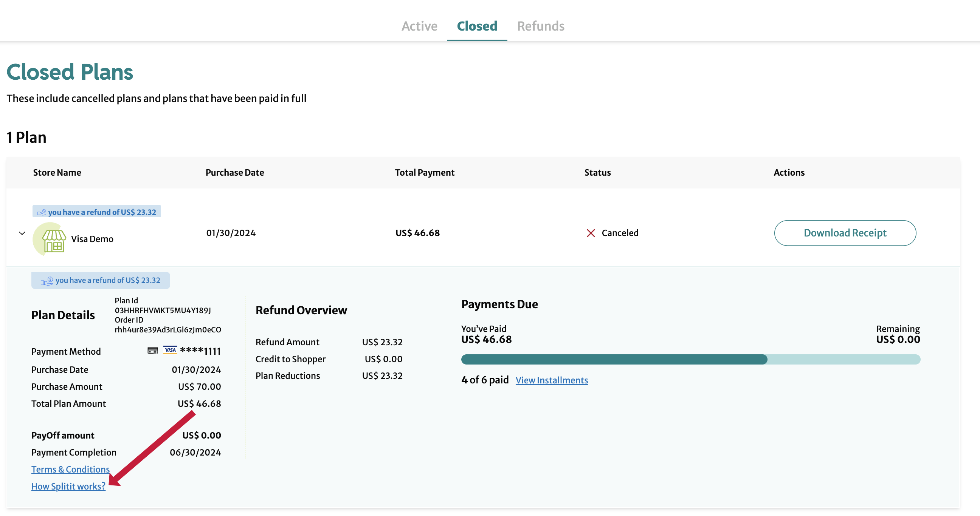Click the 4 of 6 paid text
Viewport: 980px width, 516px height.
tap(485, 380)
